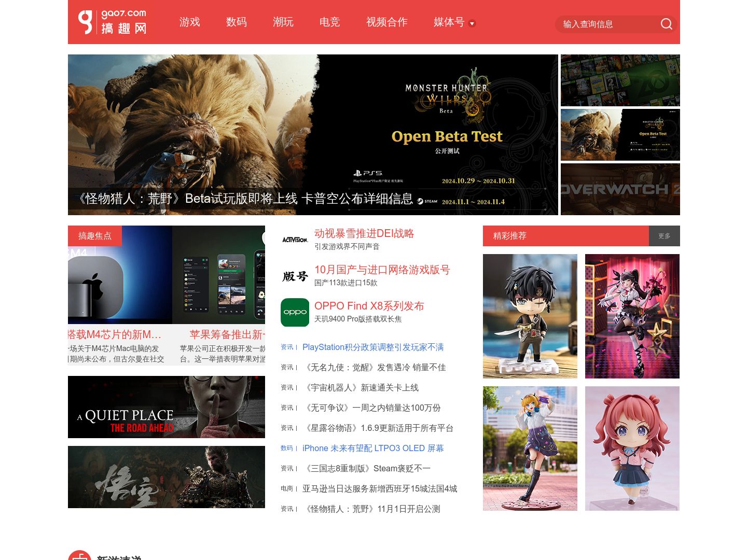The width and height of the screenshot is (747, 560).
Task: Open 亚马逊当日达服务新增 article
Action: [380, 488]
